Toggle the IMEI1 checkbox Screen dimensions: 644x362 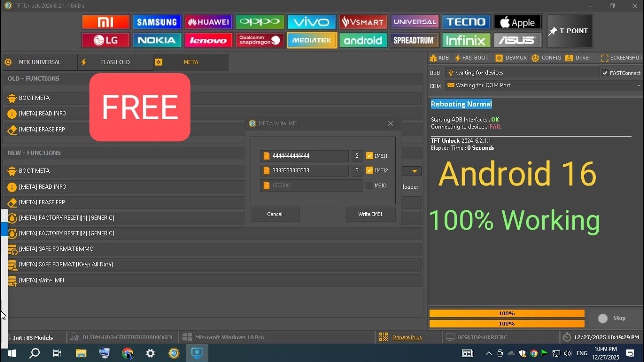[370, 156]
